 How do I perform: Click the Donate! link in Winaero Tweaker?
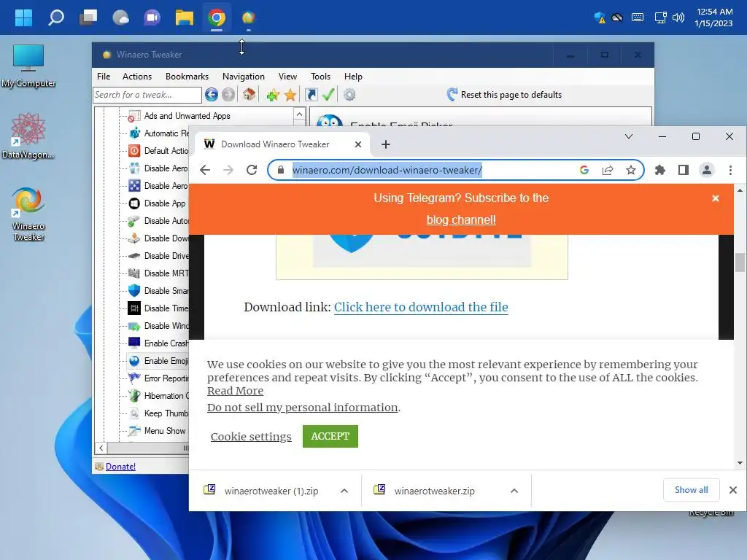[120, 467]
